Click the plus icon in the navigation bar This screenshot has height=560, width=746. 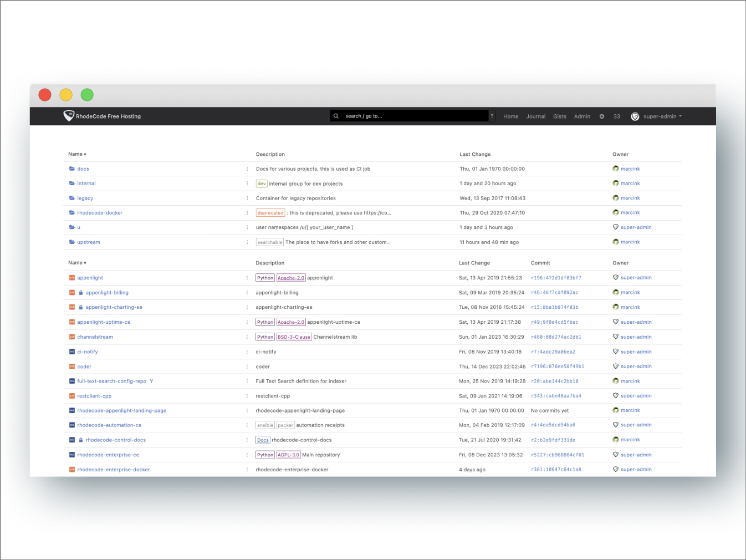pyautogui.click(x=602, y=116)
